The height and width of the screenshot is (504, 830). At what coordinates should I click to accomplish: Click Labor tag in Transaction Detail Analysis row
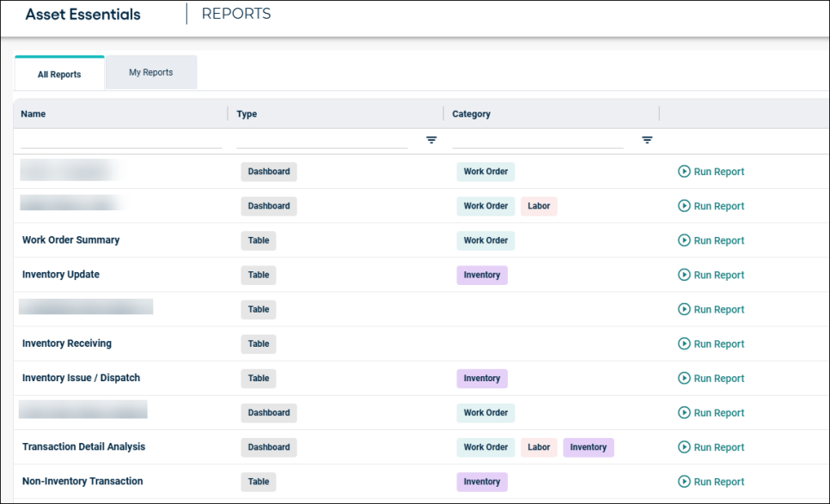point(539,447)
